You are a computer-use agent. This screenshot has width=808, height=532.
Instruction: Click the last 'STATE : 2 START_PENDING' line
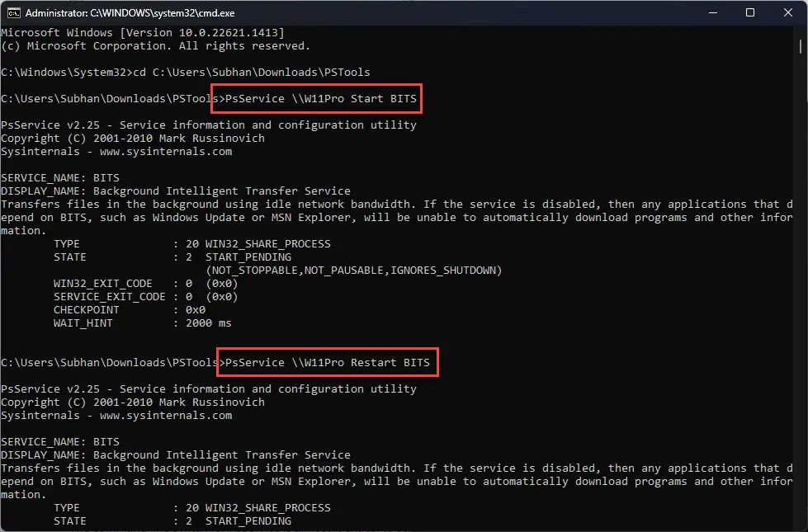[172, 521]
